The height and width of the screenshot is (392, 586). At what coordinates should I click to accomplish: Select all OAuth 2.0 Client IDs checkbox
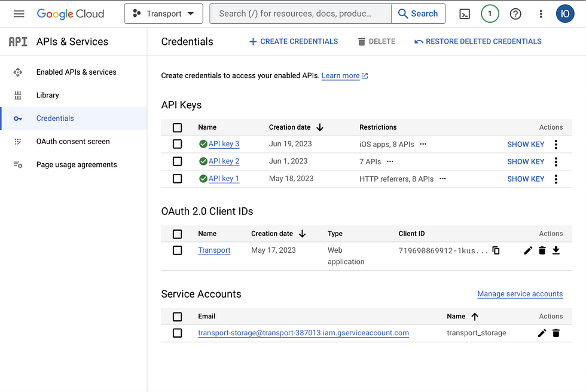pyautogui.click(x=177, y=234)
